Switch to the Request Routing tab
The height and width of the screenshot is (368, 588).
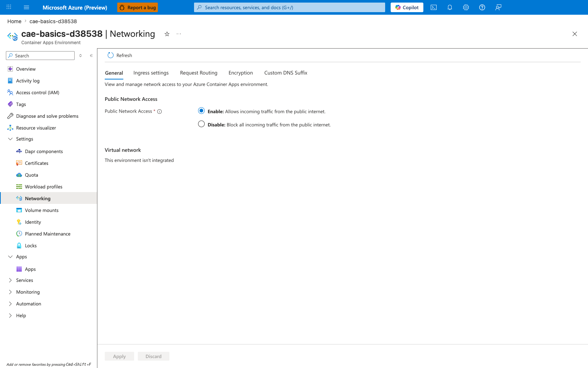(x=199, y=73)
